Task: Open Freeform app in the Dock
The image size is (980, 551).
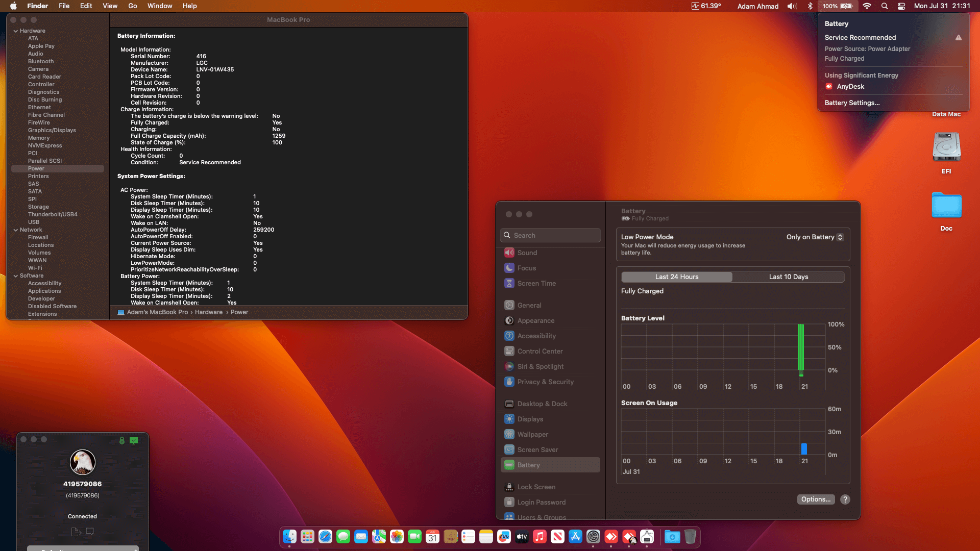Action: (504, 537)
